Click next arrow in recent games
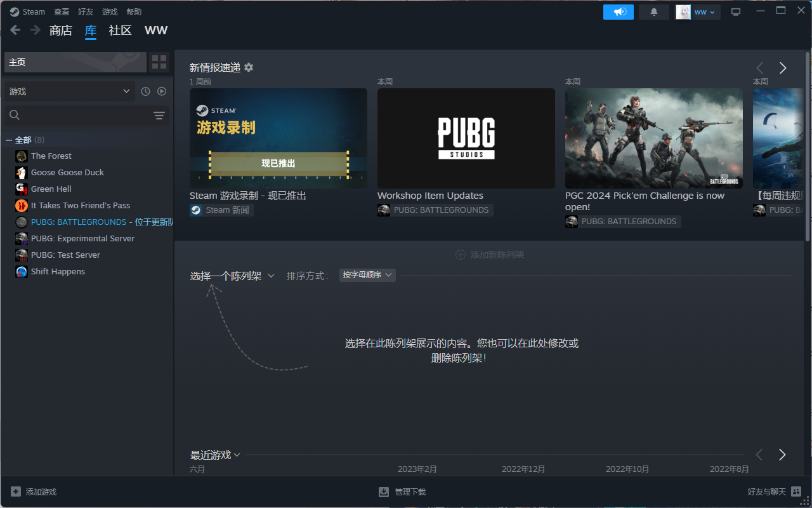This screenshot has height=508, width=812. coord(782,455)
